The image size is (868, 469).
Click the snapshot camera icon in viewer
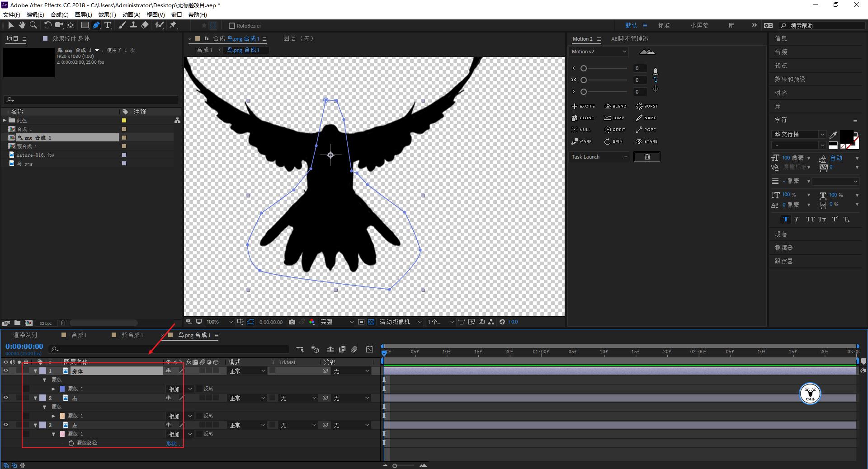[x=292, y=322]
